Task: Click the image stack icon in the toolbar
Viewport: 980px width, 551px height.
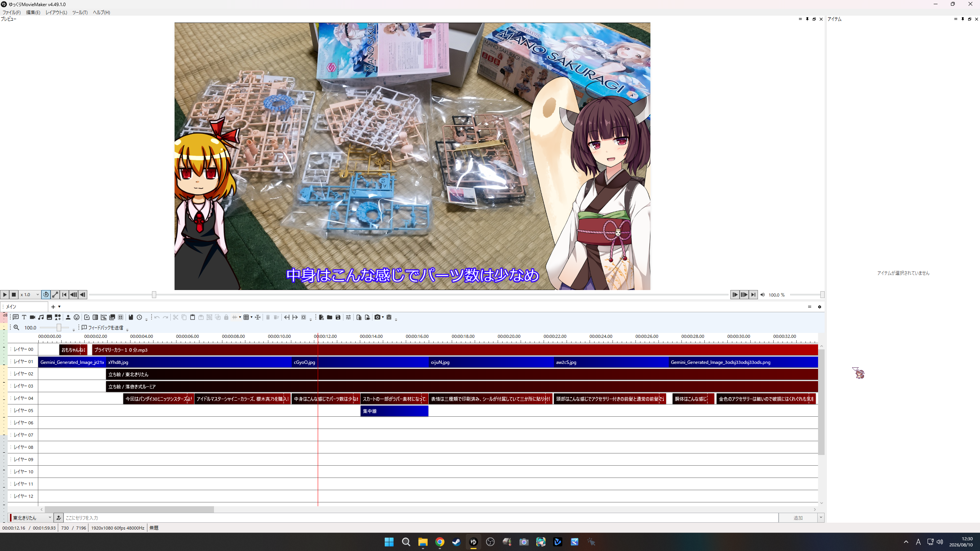Action: tap(112, 317)
